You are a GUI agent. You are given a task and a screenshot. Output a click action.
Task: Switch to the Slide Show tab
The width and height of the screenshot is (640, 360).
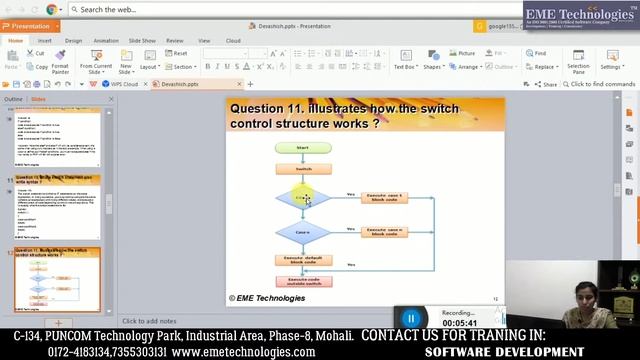[x=142, y=41]
